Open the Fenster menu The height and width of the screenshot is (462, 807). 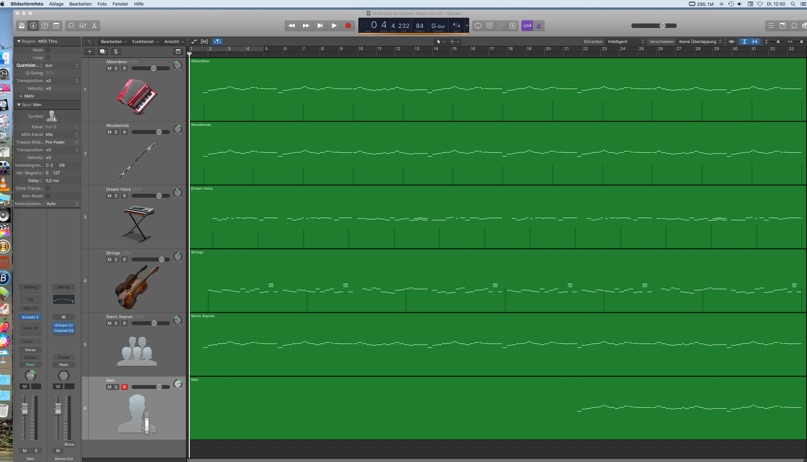pos(120,4)
